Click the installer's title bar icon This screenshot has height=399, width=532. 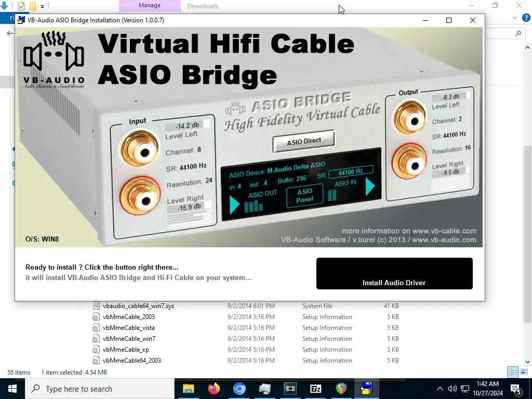pyautogui.click(x=21, y=20)
